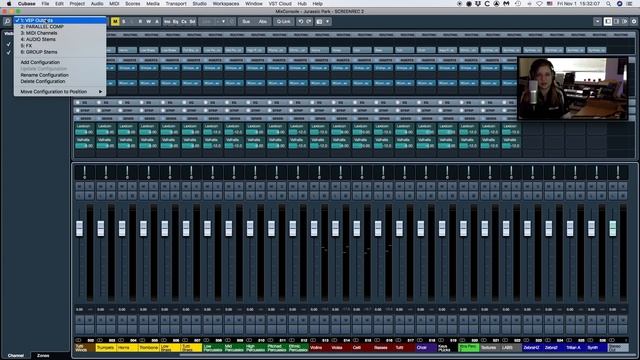Choose Rename Configuration menu entry

pyautogui.click(x=60, y=75)
